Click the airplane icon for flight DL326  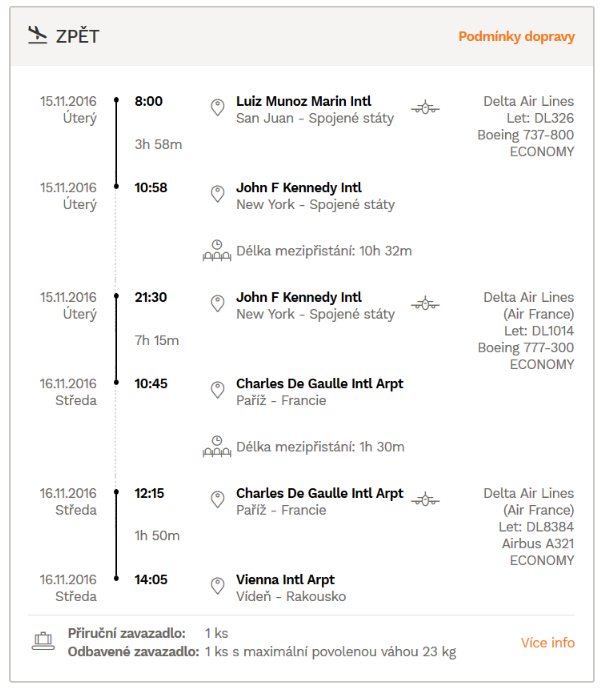coord(425,107)
